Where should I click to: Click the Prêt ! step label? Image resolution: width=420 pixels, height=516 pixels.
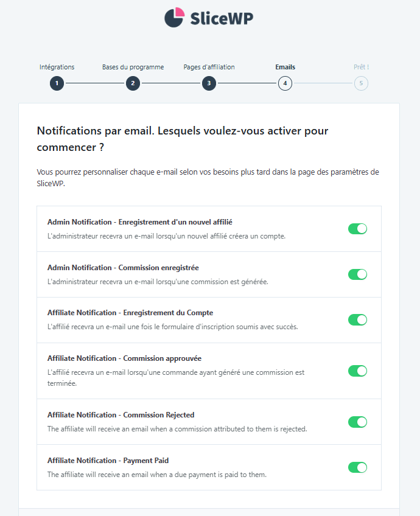[x=361, y=67]
